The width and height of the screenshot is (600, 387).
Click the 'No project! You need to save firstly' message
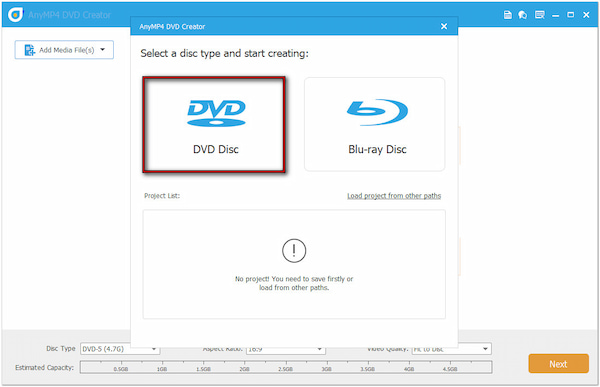pyautogui.click(x=294, y=283)
